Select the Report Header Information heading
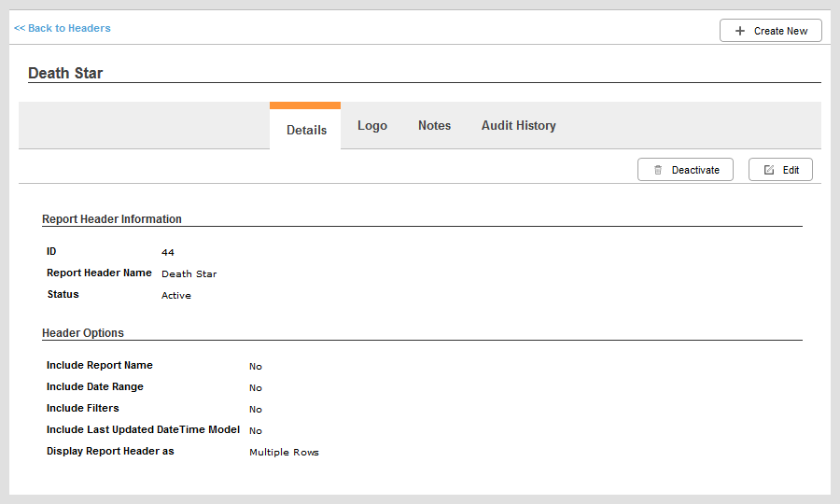 click(111, 219)
